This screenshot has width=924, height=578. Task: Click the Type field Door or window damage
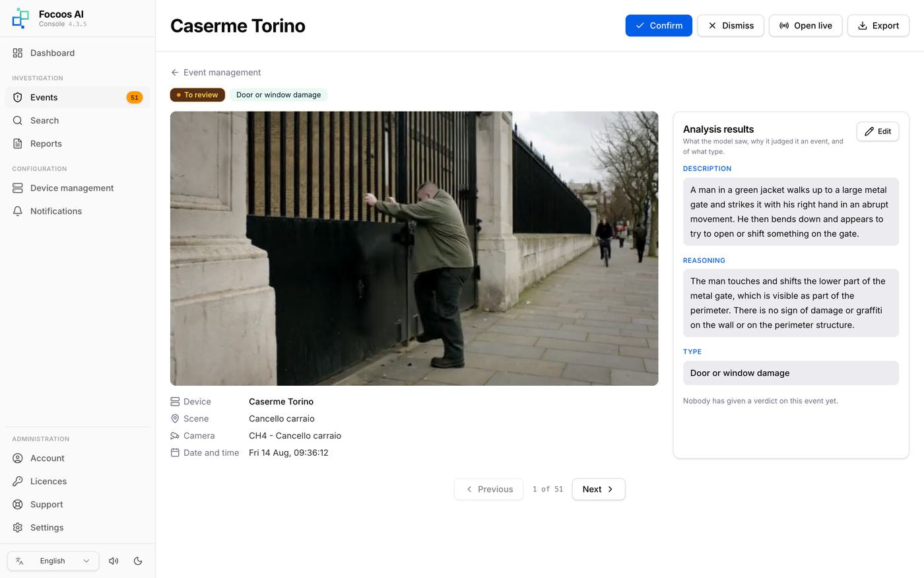[x=791, y=373]
